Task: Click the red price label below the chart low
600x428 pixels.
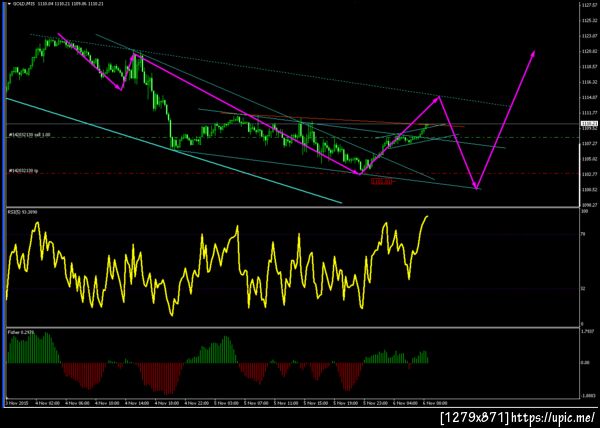Action: [382, 182]
